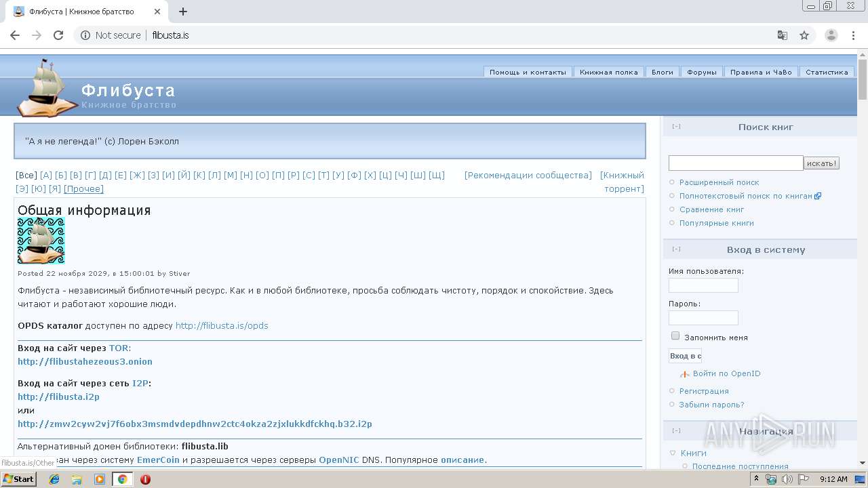Click the browser Back arrow

15,35
